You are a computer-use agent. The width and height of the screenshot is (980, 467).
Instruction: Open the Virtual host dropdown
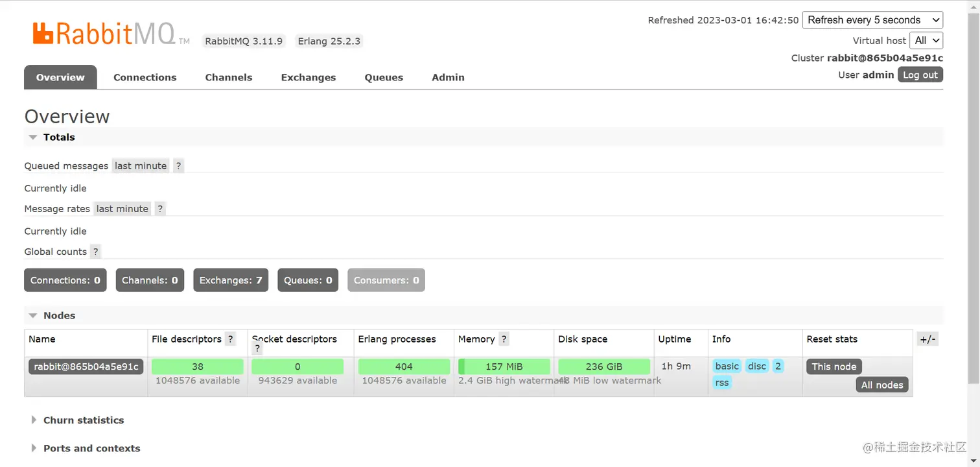point(926,40)
